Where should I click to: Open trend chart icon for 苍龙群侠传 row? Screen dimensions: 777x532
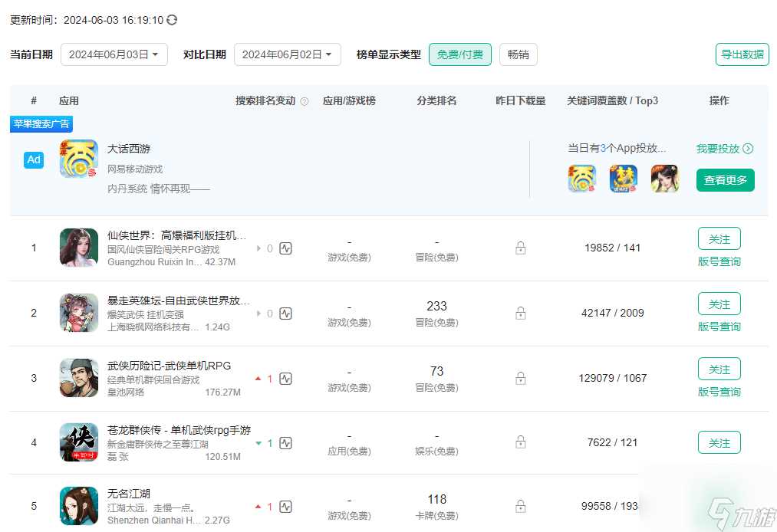click(285, 443)
